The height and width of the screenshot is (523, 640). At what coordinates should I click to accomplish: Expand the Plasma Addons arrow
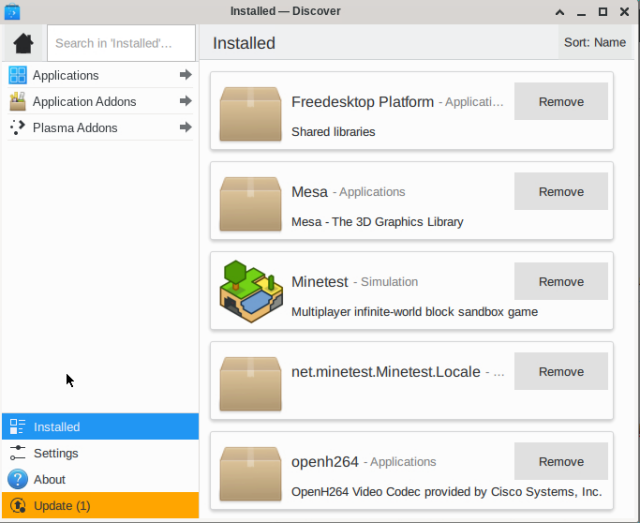tap(185, 127)
